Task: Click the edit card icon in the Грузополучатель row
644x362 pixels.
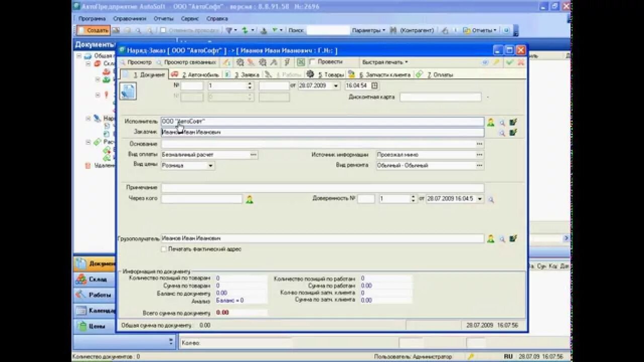Action: coord(513,239)
